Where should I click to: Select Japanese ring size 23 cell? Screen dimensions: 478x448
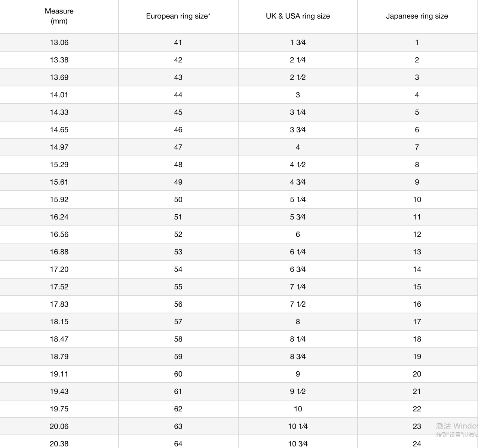(417, 426)
